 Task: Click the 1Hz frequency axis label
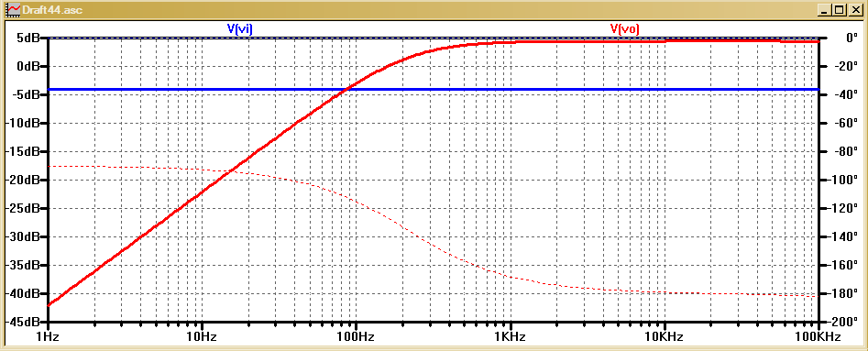tap(49, 336)
